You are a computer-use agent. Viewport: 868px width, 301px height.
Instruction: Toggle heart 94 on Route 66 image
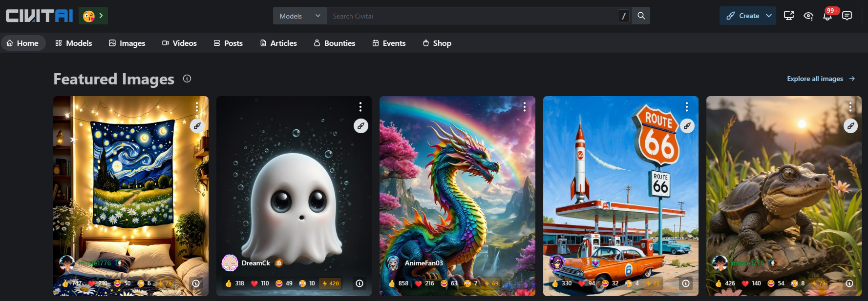point(587,283)
